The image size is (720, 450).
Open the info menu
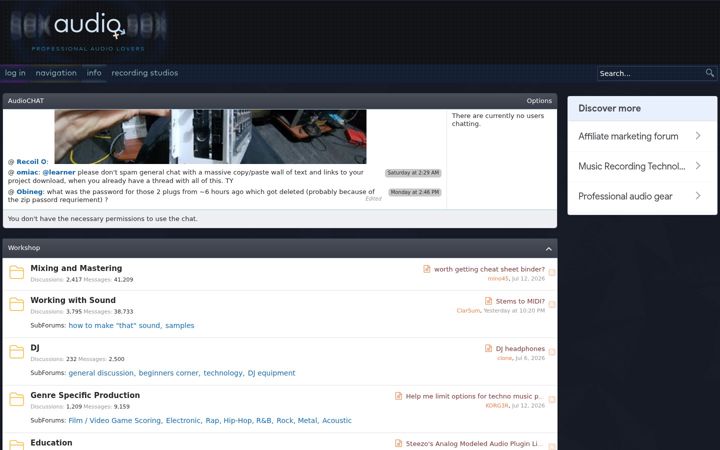click(94, 73)
